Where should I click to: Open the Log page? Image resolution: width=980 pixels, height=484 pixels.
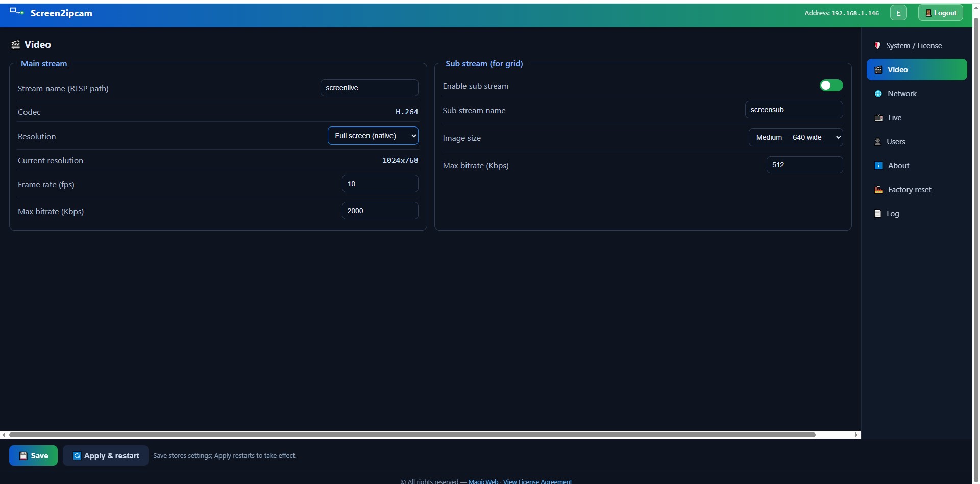[917, 214]
